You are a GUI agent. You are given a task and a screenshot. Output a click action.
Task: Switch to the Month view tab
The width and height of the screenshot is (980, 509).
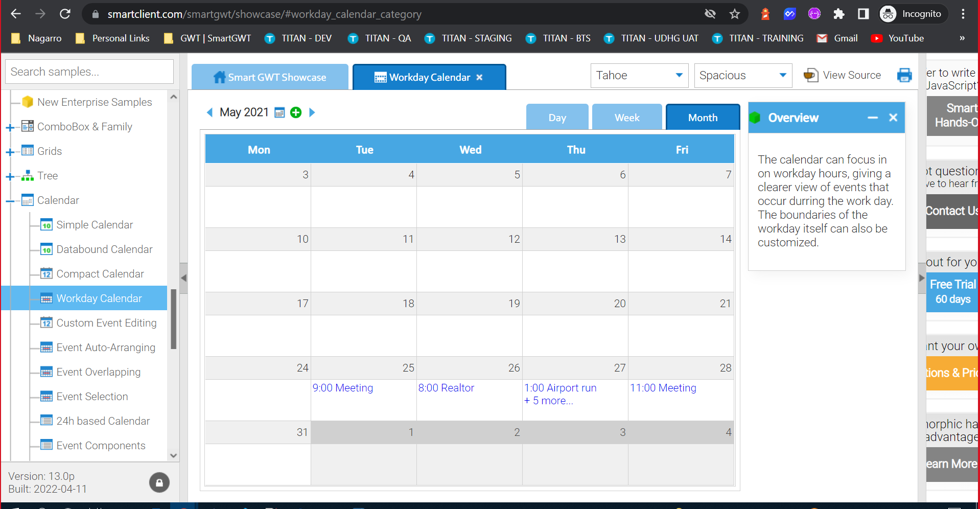tap(703, 118)
